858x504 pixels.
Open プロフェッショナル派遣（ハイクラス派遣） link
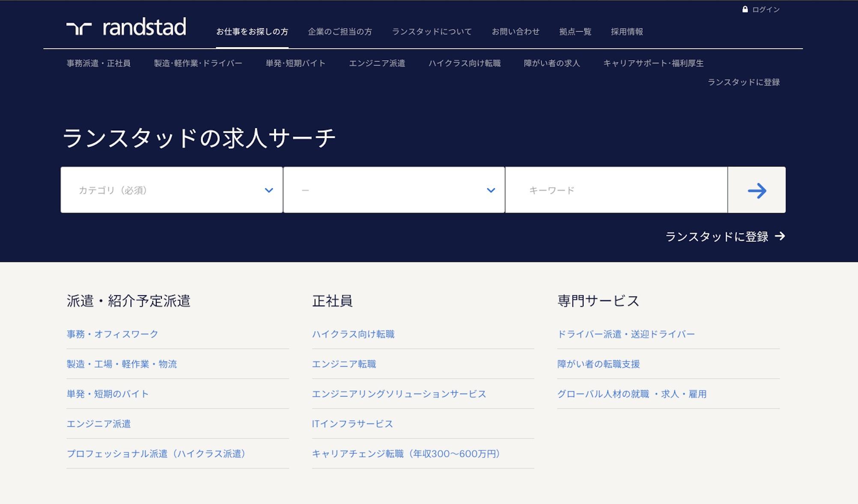pyautogui.click(x=158, y=454)
